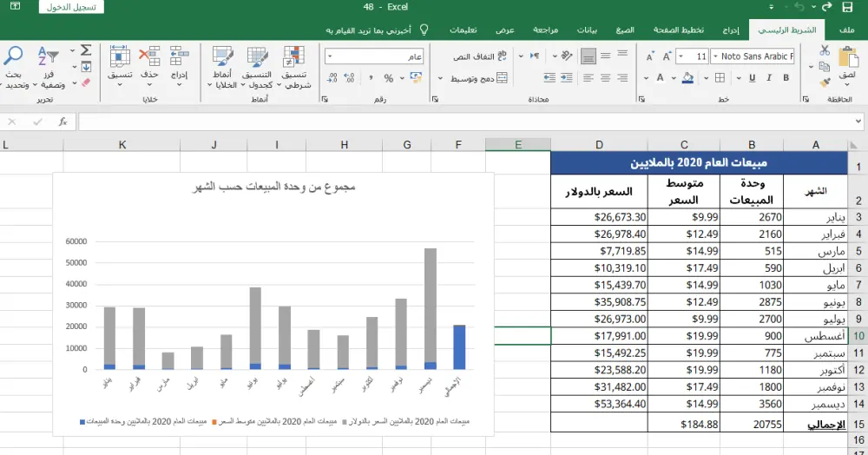Click the AutoSum sigma icon

pyautogui.click(x=86, y=50)
